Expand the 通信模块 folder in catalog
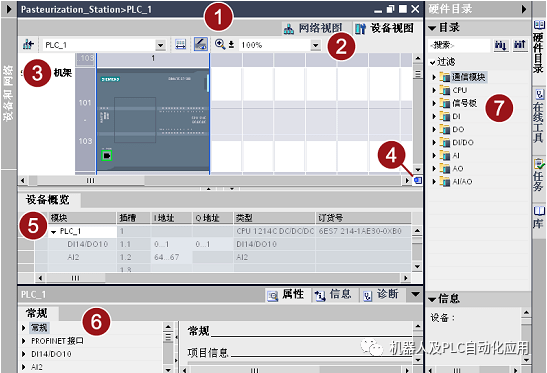This screenshot has height=373, width=547. coord(434,77)
